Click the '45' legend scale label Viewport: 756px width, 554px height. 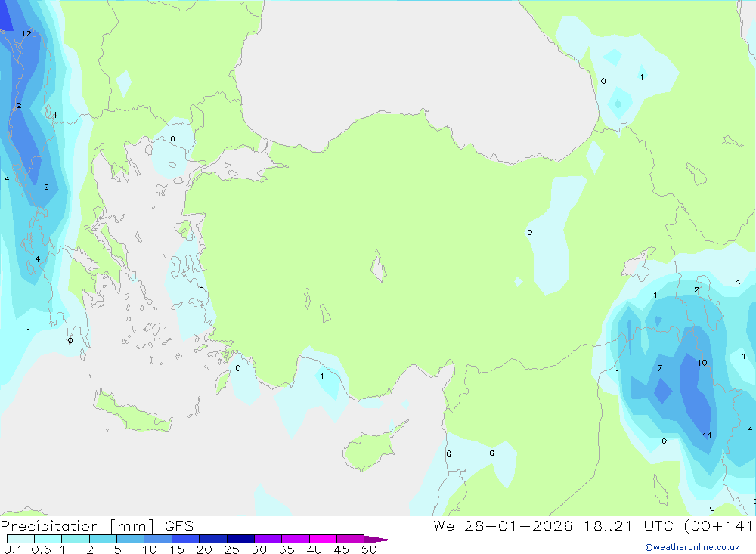[342, 549]
